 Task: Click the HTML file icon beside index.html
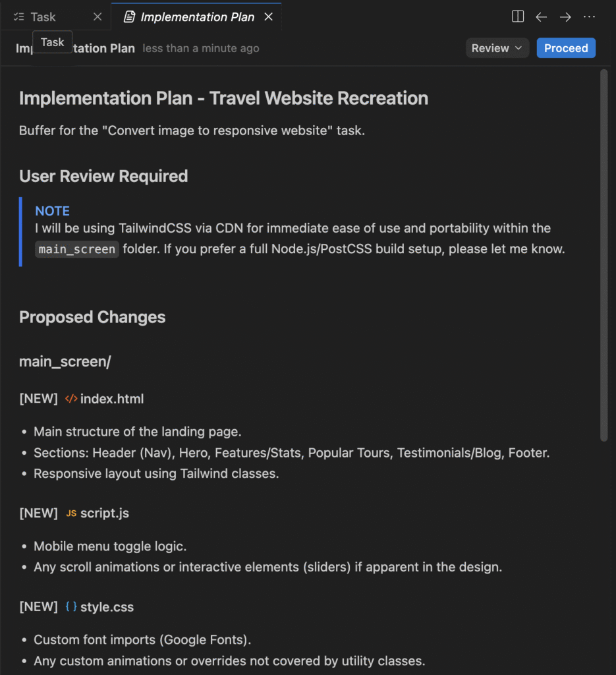pyautogui.click(x=71, y=399)
